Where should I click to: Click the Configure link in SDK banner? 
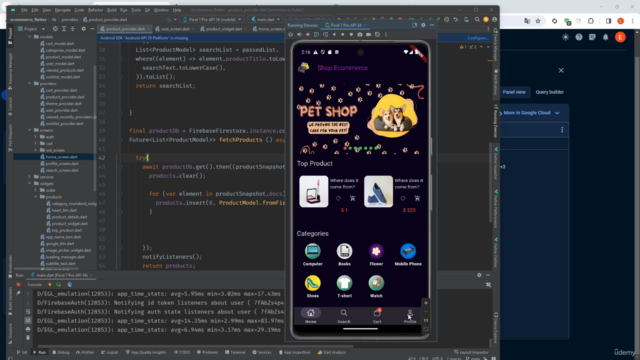click(477, 38)
